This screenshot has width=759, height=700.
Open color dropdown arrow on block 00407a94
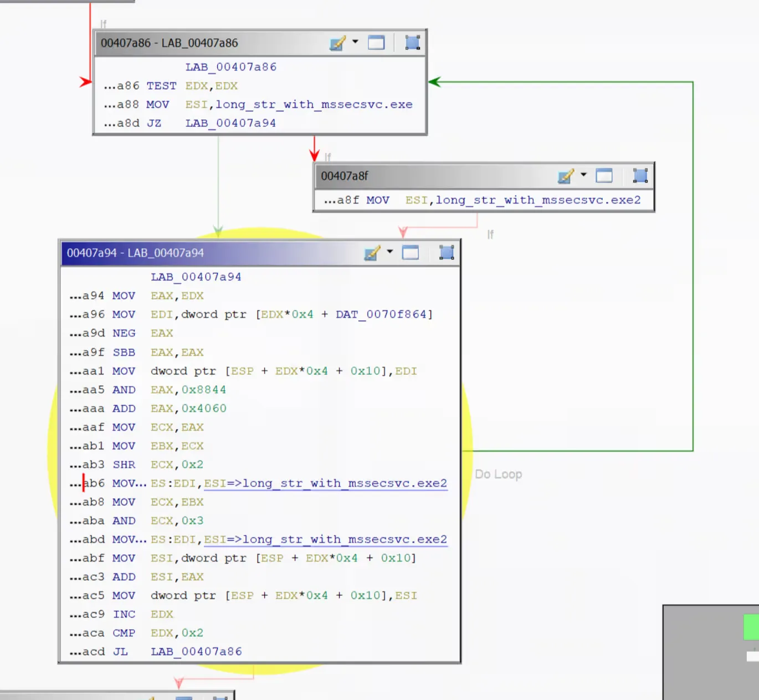390,252
